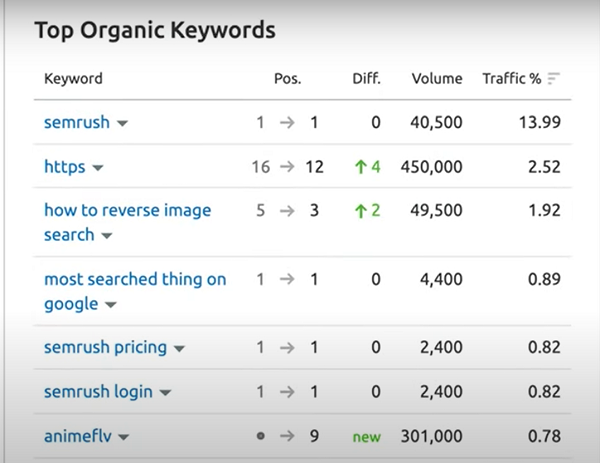Click the semrush login keyword link
This screenshot has width=600, height=463.
coord(99,391)
